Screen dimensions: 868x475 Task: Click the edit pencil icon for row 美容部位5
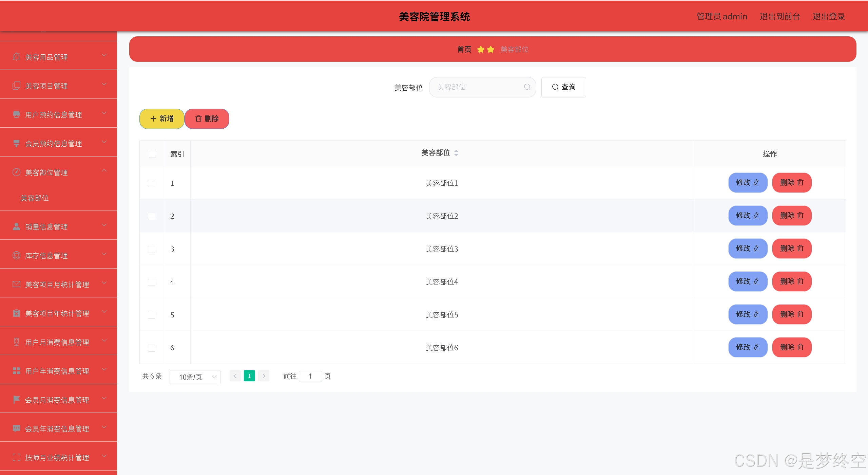tap(756, 314)
